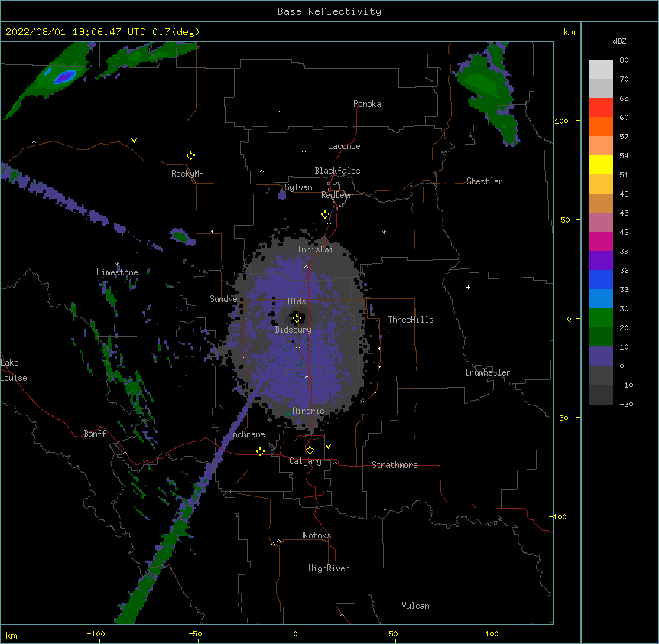Select the orange 57-60 dBZ legend swatch

[x=601, y=126]
